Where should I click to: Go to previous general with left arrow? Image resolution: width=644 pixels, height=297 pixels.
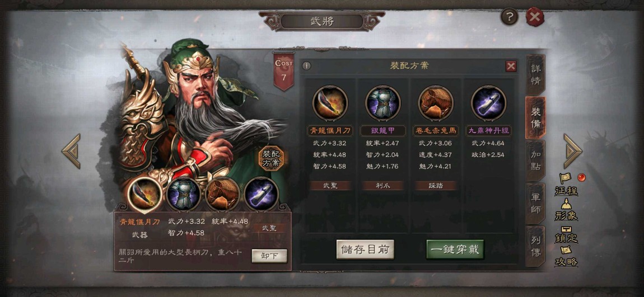72,151
